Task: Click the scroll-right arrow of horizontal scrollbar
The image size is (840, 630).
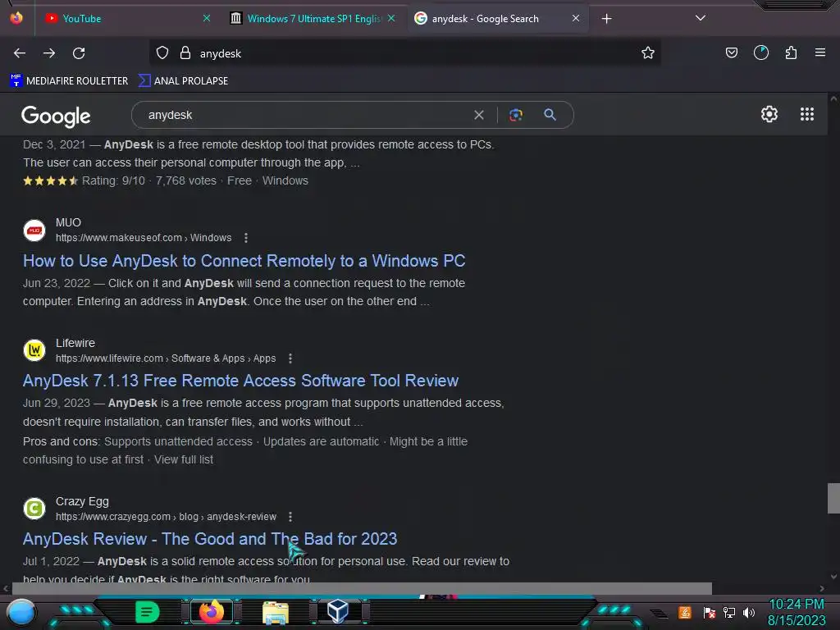Action: click(822, 588)
